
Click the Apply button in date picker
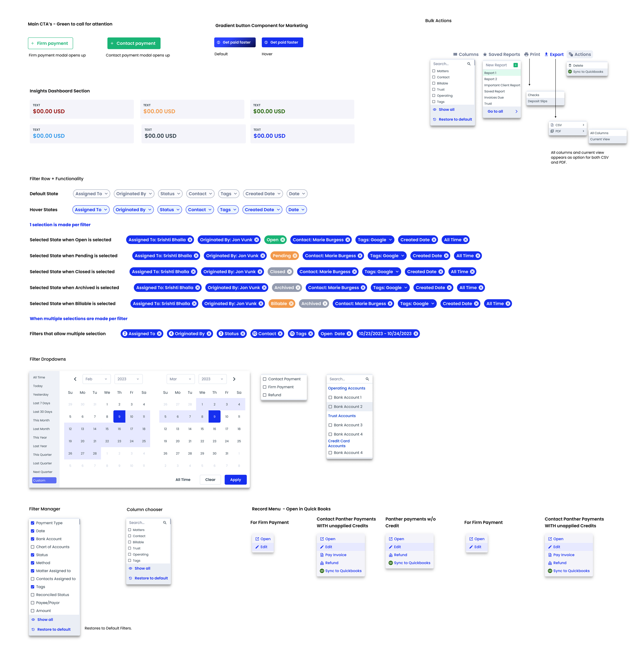235,480
